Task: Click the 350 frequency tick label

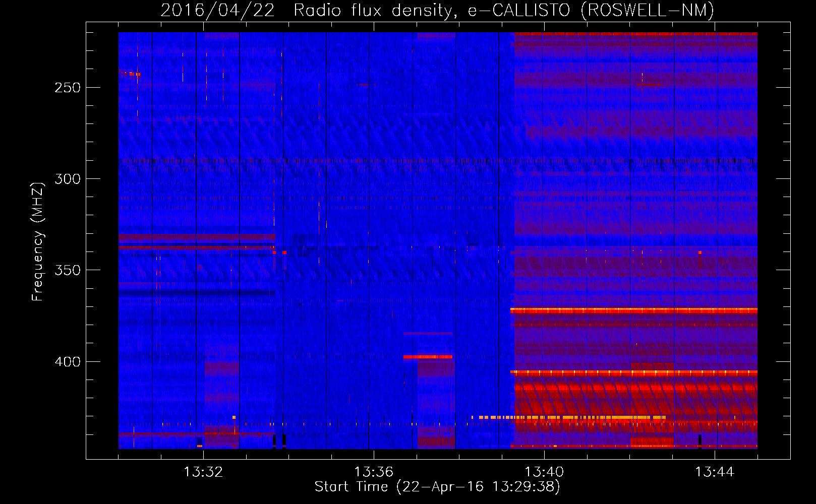Action: pos(68,270)
